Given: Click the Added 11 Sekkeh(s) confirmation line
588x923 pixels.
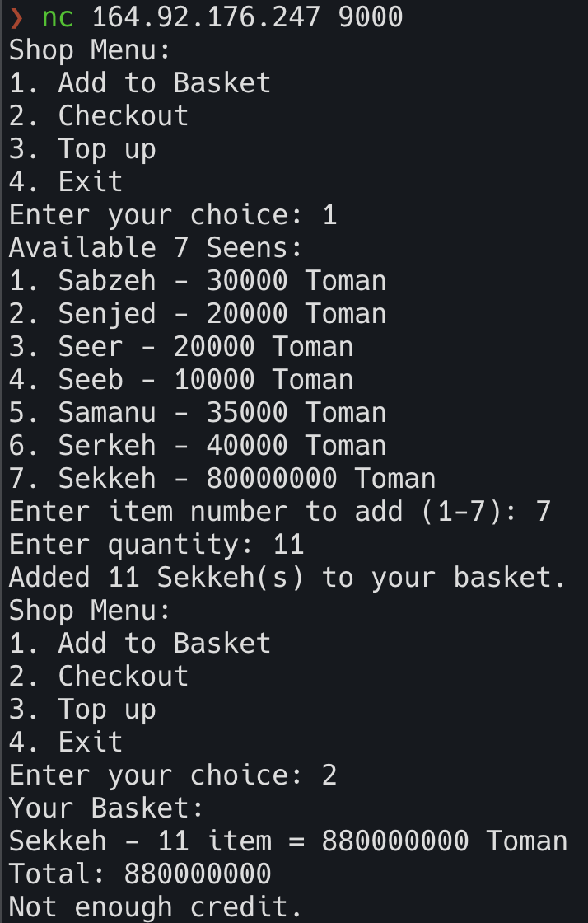Looking at the screenshot, I should coord(288,577).
